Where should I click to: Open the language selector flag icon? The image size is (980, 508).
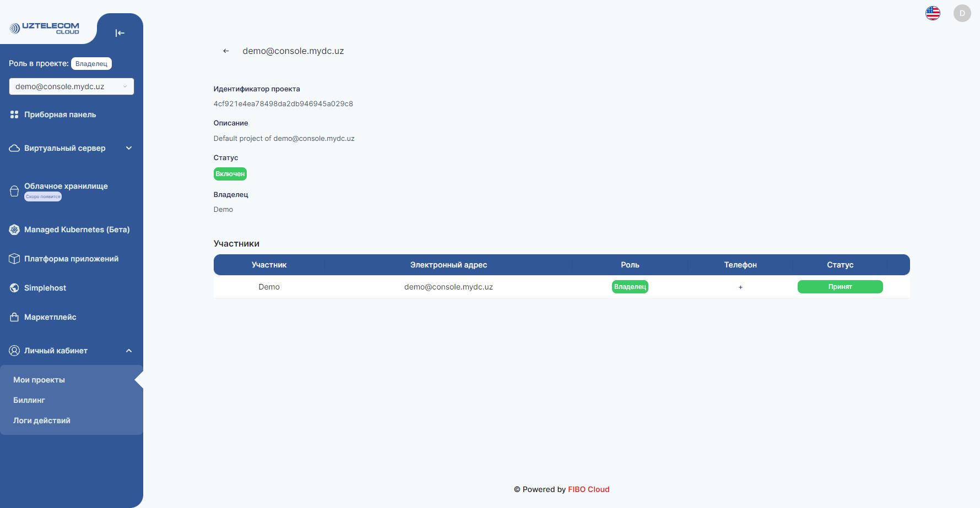click(933, 13)
